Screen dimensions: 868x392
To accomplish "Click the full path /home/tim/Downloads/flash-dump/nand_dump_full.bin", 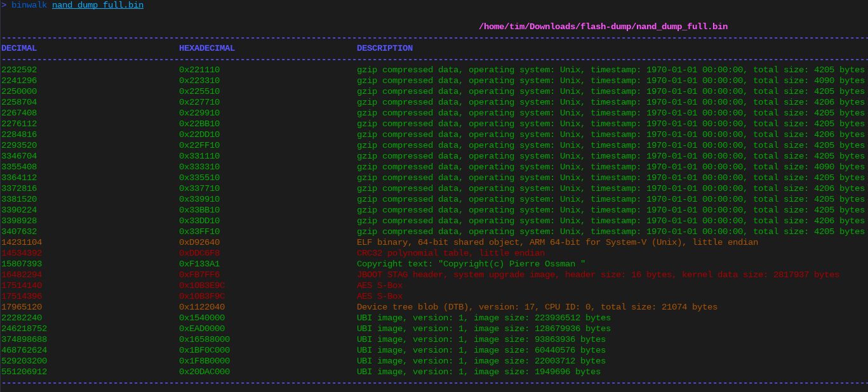I will coord(603,26).
